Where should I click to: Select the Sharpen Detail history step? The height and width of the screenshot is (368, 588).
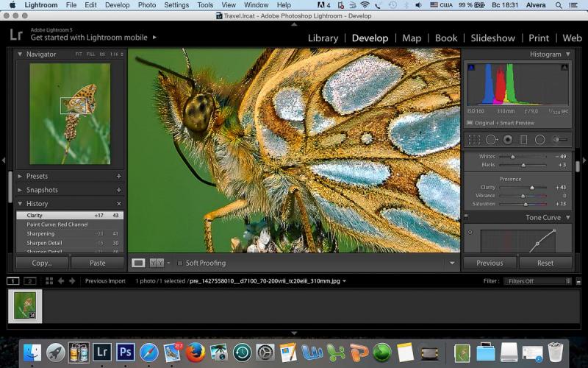[x=70, y=243]
